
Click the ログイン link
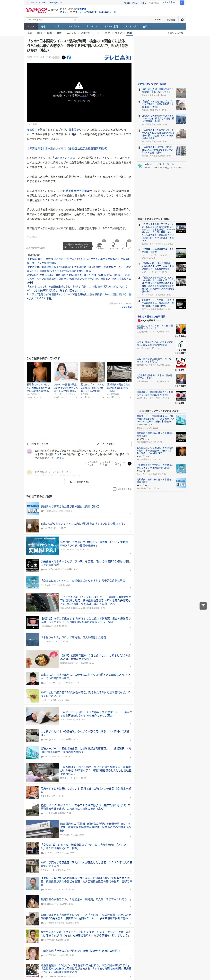click(x=64, y=12)
